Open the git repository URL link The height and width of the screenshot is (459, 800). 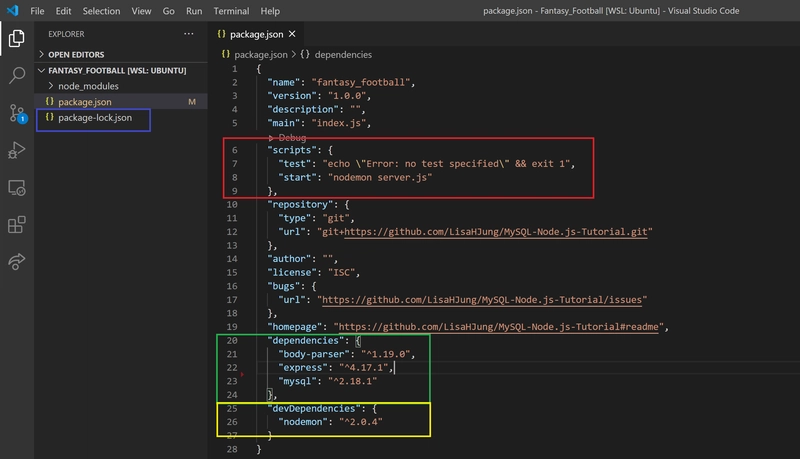click(x=497, y=232)
